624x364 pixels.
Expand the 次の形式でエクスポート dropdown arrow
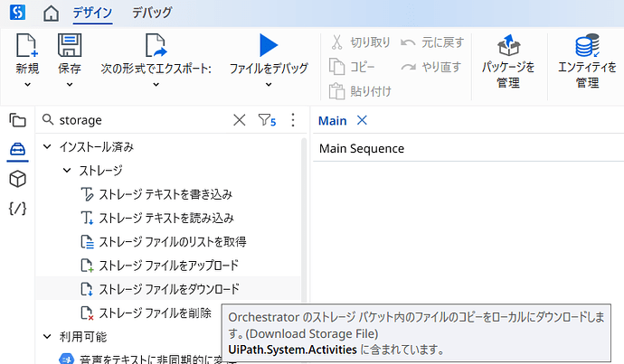tap(156, 84)
